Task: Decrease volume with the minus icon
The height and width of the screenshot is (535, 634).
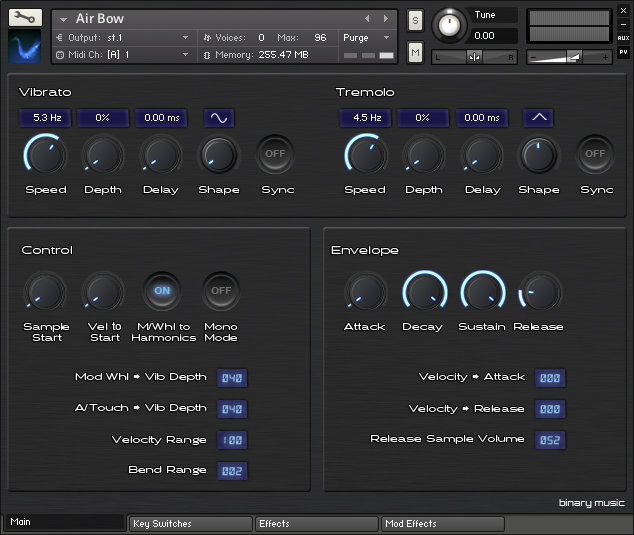Action: pyautogui.click(x=533, y=57)
